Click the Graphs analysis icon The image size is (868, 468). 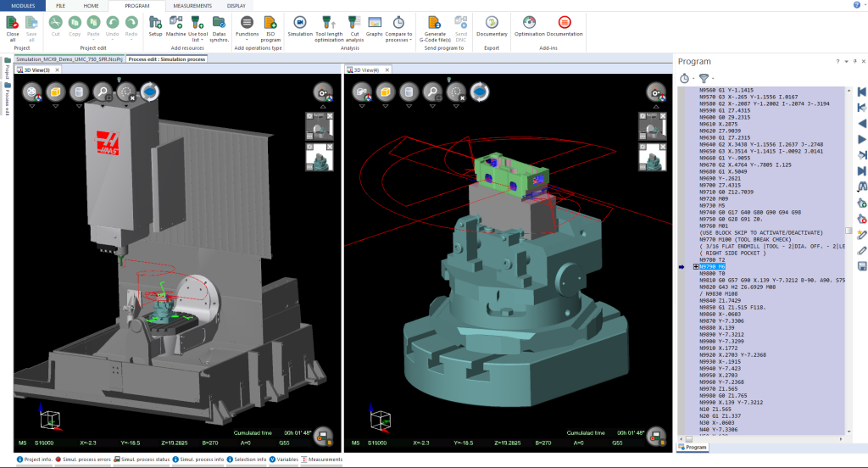click(375, 23)
